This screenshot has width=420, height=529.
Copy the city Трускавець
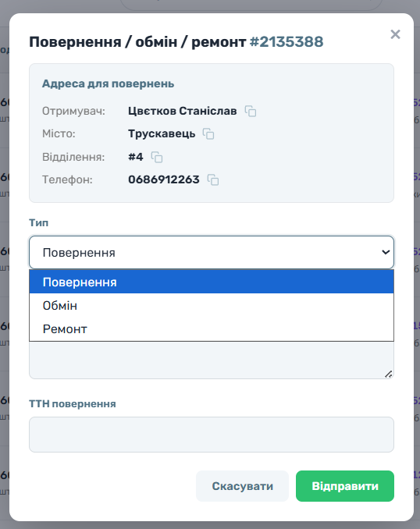point(208,134)
